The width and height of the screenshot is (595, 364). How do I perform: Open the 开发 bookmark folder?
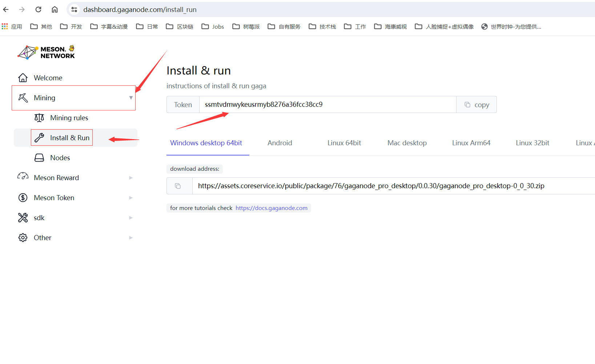pos(71,27)
